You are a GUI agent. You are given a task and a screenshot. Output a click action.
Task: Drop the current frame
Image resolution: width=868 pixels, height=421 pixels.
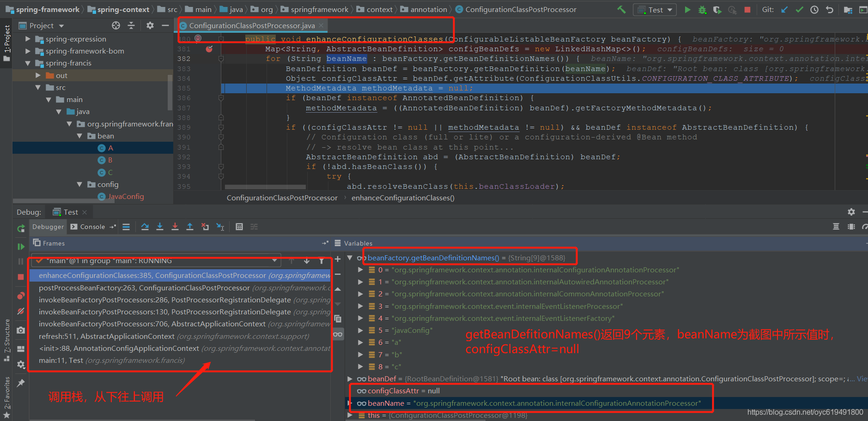point(205,227)
